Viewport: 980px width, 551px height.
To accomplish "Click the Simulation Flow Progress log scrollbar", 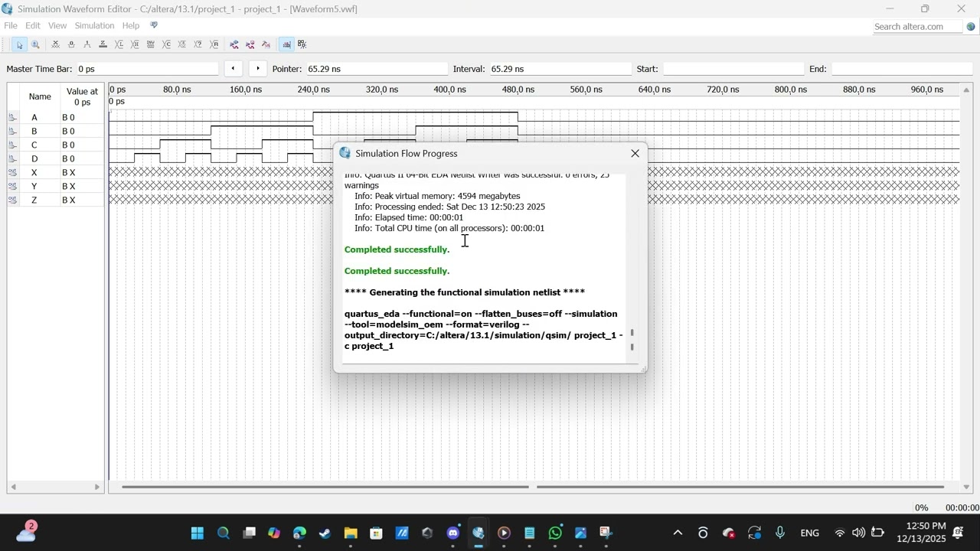I will point(632,340).
